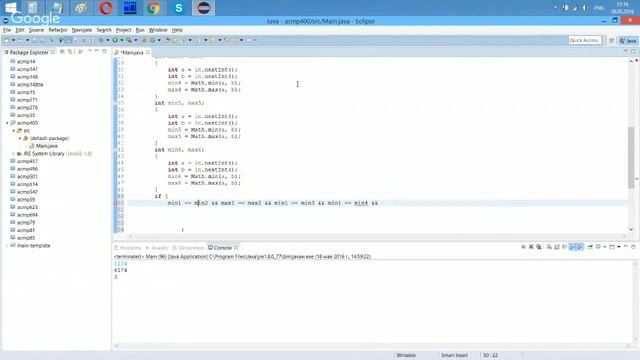The height and width of the screenshot is (360, 640).
Task: Open the File menu
Action: 7,30
